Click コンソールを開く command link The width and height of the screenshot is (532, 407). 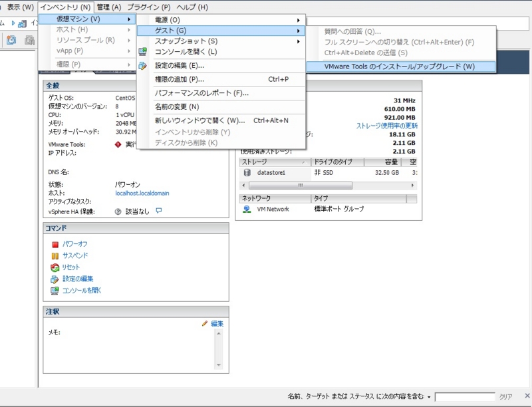click(82, 291)
